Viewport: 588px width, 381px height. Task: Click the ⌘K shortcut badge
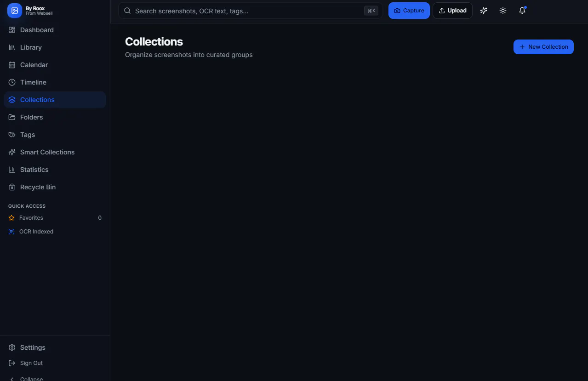click(371, 11)
